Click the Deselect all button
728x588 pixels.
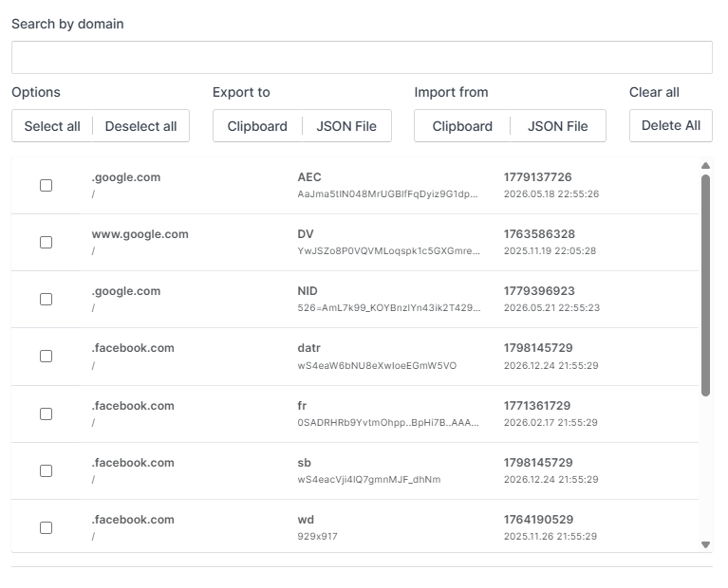tap(141, 126)
